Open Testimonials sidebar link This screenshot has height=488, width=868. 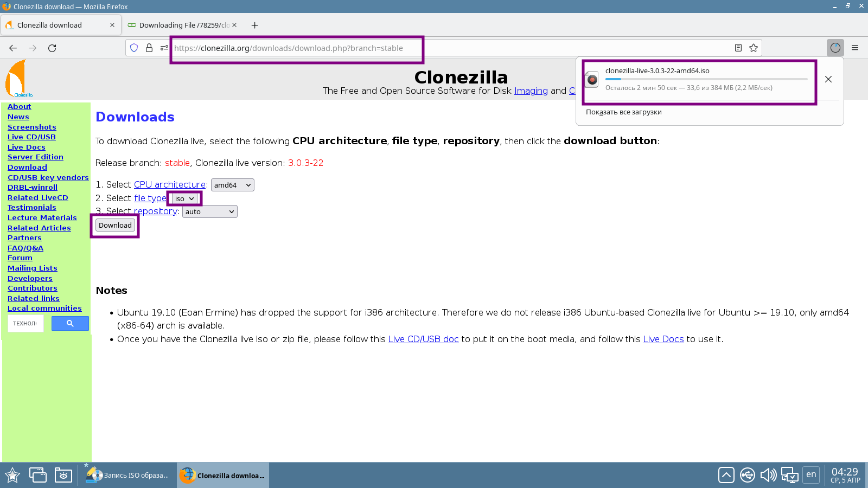[32, 208]
